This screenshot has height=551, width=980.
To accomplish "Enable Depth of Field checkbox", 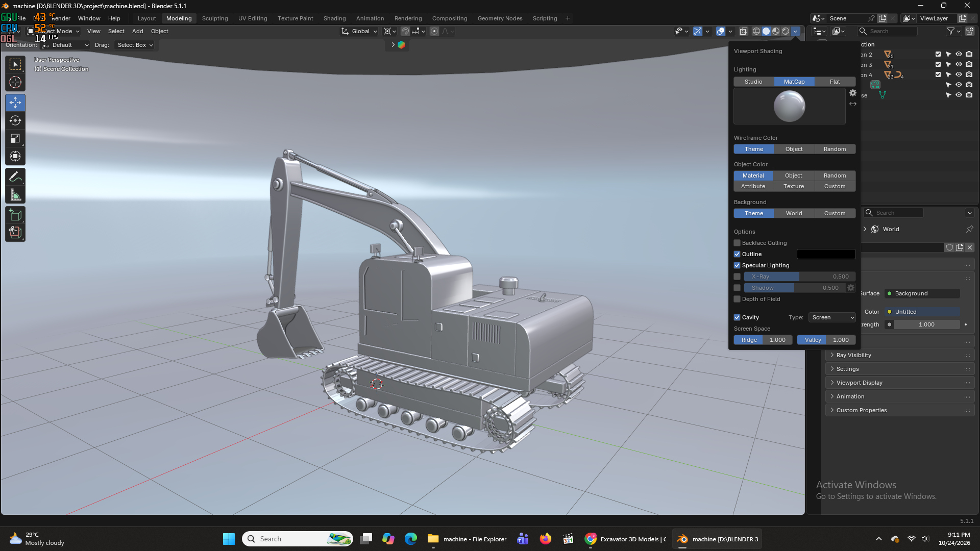I will [x=737, y=299].
